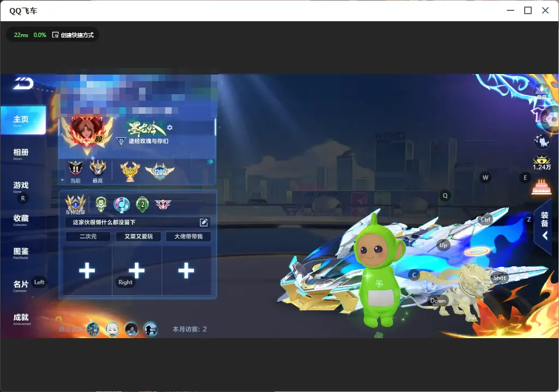Switch to the 收藏 Collection tab

[x=21, y=219]
